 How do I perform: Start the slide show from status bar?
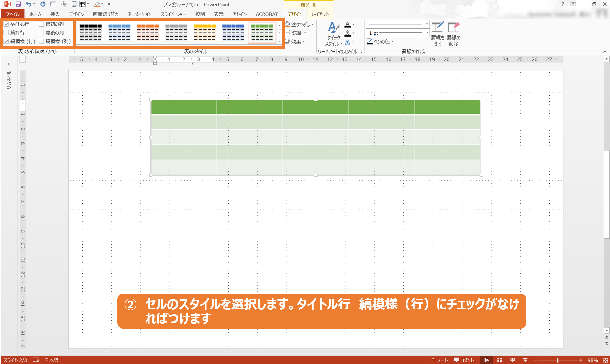pos(525,360)
